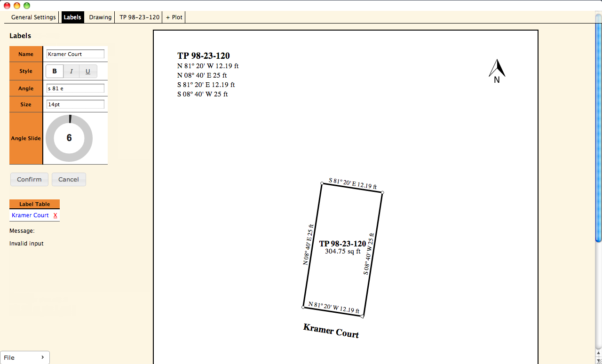Click the Label Table header bar
The image size is (602, 364).
[34, 204]
